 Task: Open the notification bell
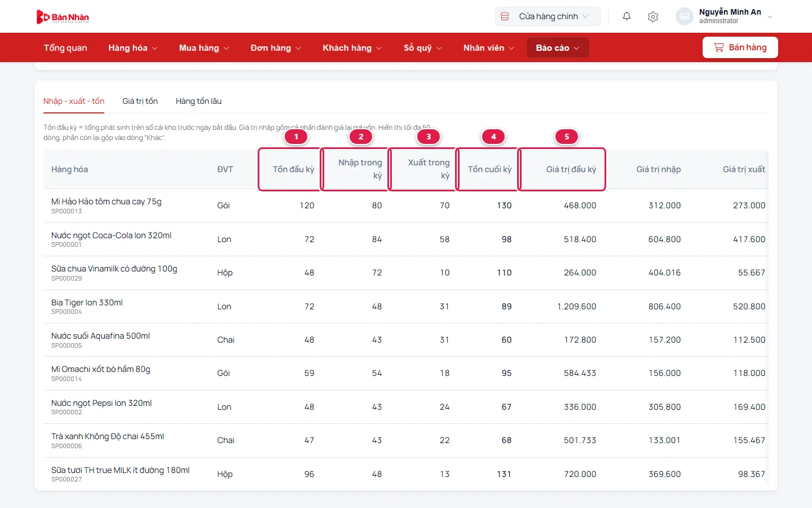(x=626, y=16)
